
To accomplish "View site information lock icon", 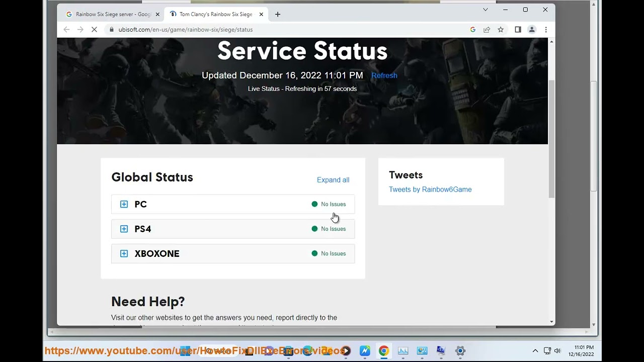I will click(x=112, y=30).
